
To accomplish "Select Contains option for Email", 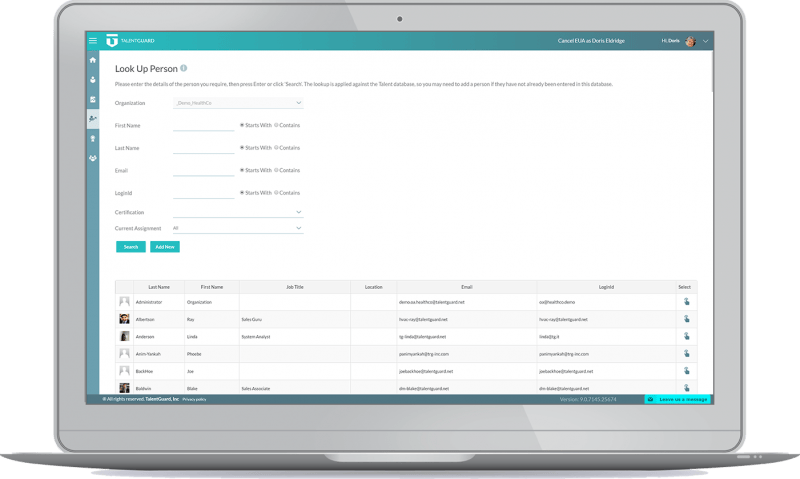I will (276, 170).
